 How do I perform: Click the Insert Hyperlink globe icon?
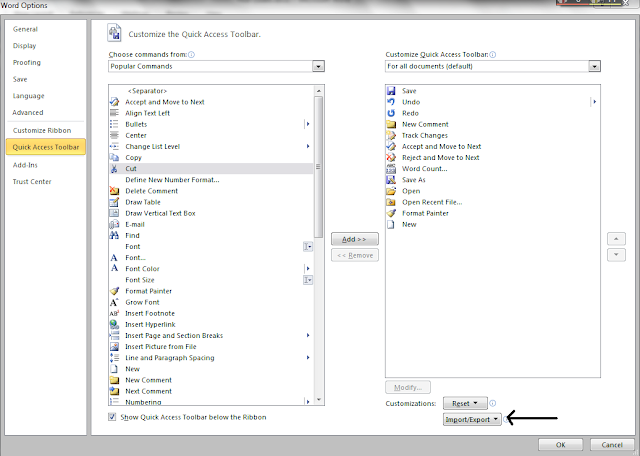coord(114,324)
